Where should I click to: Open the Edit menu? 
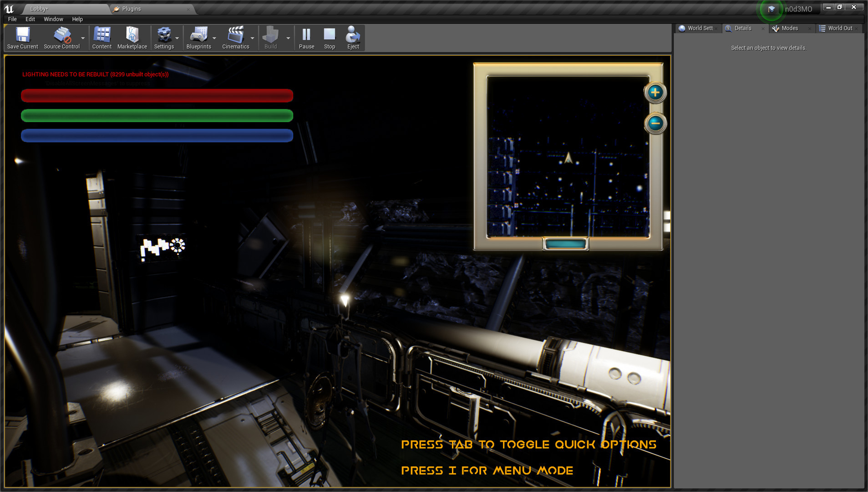pyautogui.click(x=30, y=19)
